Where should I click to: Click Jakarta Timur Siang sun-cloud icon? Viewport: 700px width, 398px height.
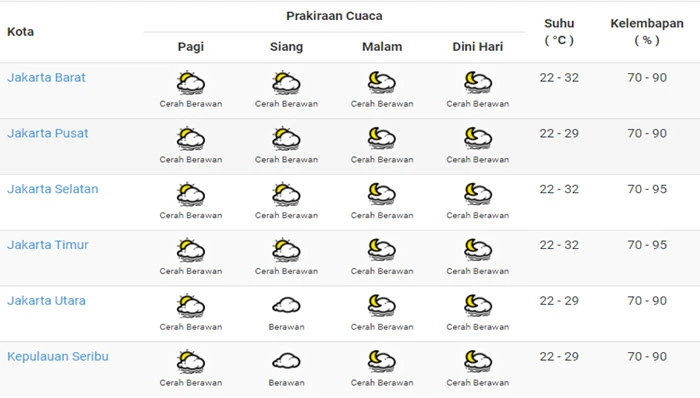[286, 250]
